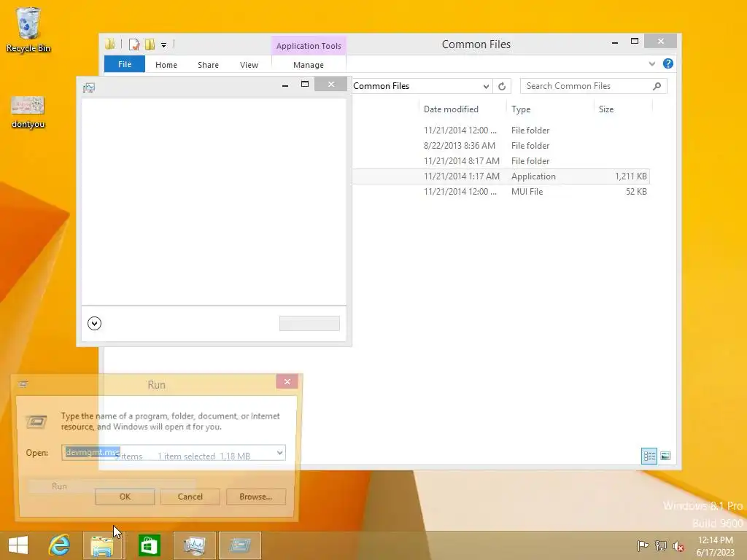The image size is (747, 560).
Task: Click the muted volume tray icon
Action: coord(678,545)
